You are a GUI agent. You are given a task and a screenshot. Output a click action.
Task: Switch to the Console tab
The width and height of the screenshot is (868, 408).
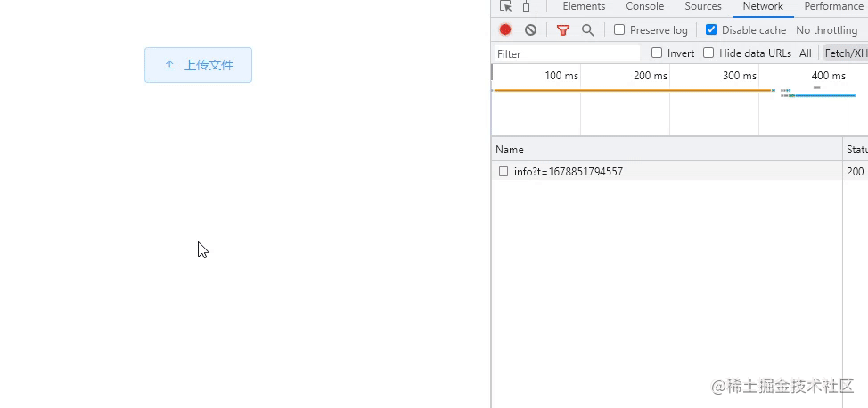point(645,6)
